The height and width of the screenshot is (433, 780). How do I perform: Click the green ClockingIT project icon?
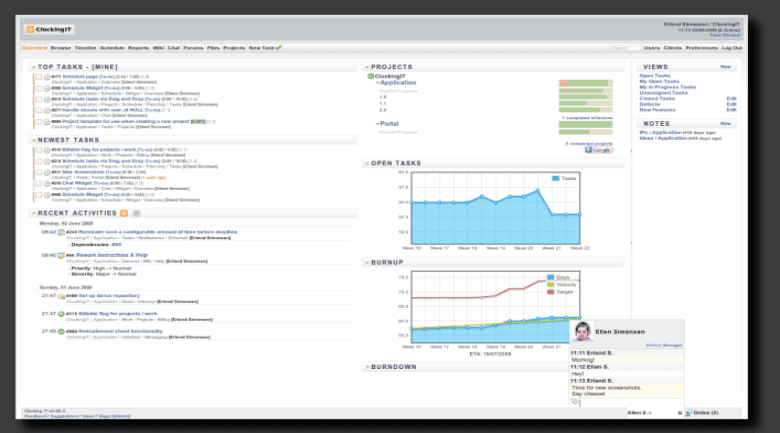(371, 76)
